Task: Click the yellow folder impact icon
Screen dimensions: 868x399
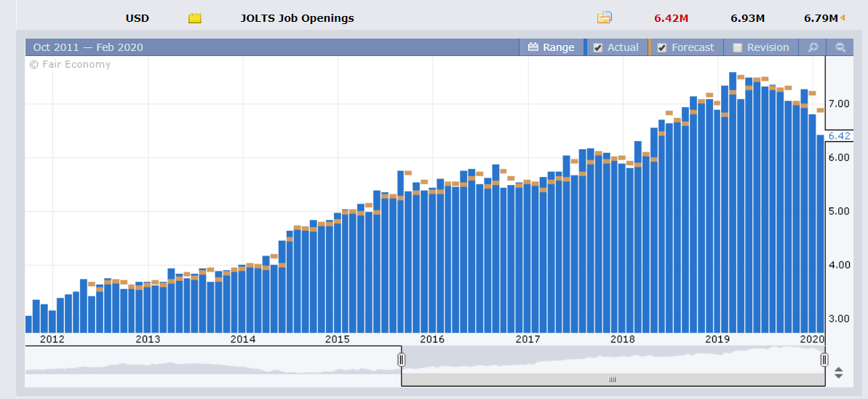Action: click(x=194, y=18)
